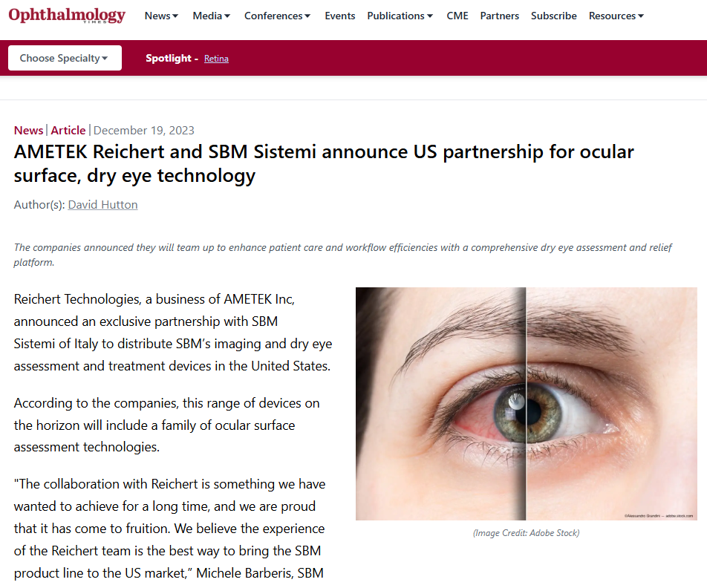Click the caret arrow in Choose Specialty
This screenshot has height=588, width=707.
[x=105, y=58]
